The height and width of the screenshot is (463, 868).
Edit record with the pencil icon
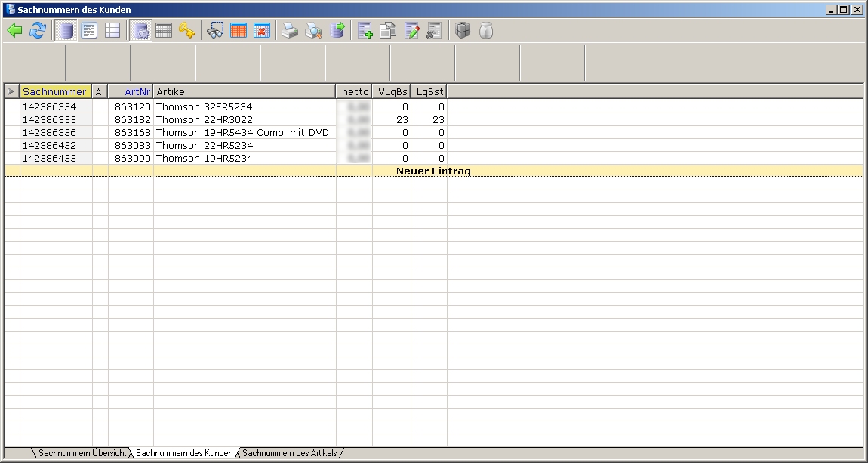point(412,31)
